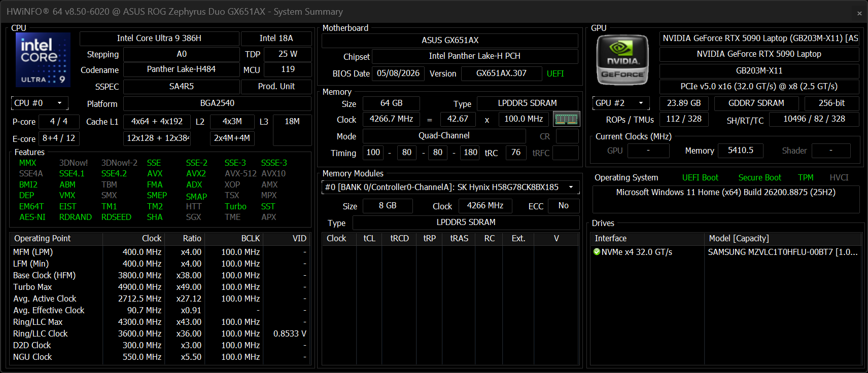The image size is (868, 373).
Task: Click the Microsoft Windows 11 Home build text
Action: point(726,193)
